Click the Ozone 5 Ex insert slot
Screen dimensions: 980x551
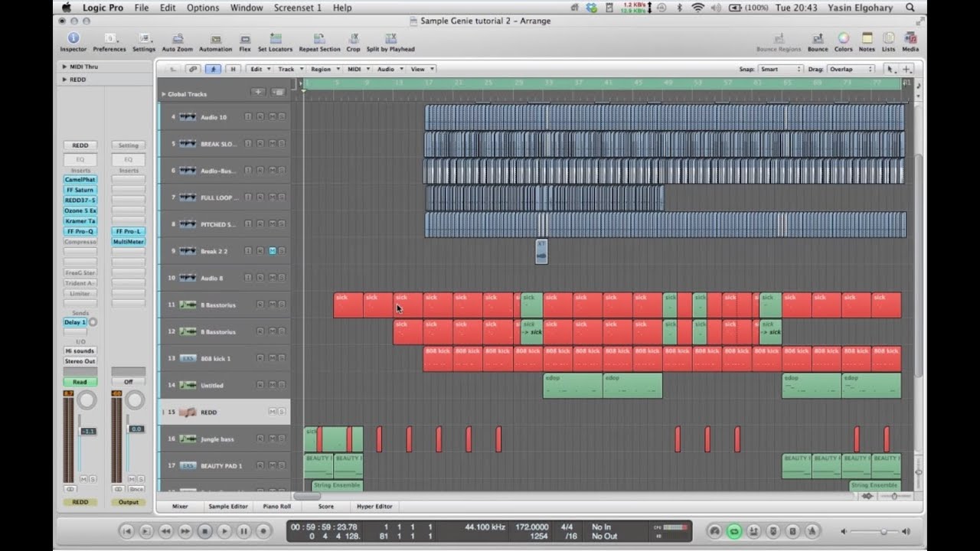pyautogui.click(x=80, y=210)
